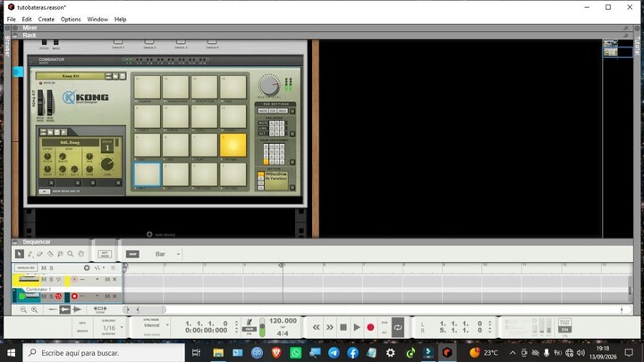
Task: Select the Eraser tool in sequencer toolbar
Action: [x=40, y=254]
